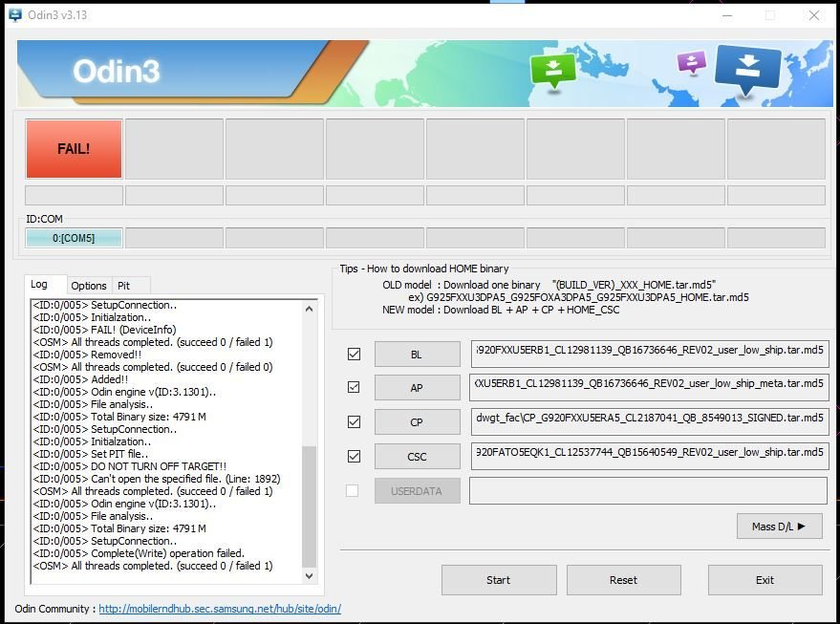
Task: Browse for a CP file
Action: point(417,422)
